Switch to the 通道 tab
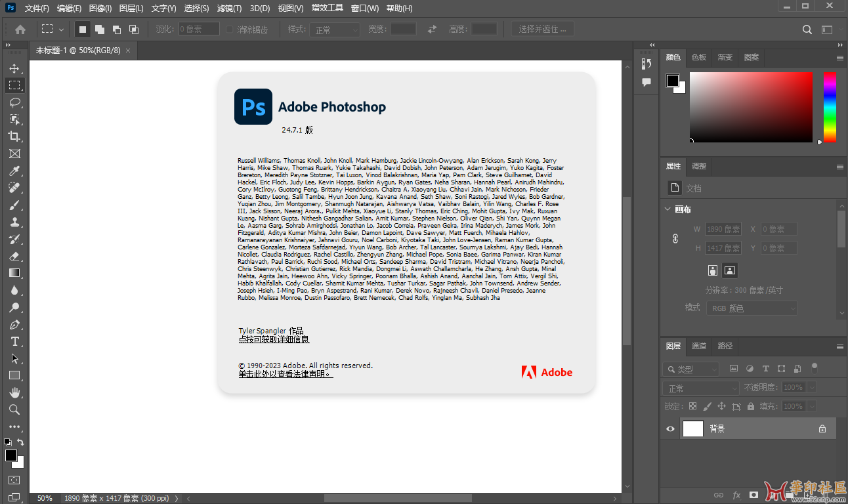The image size is (848, 504). click(x=699, y=346)
